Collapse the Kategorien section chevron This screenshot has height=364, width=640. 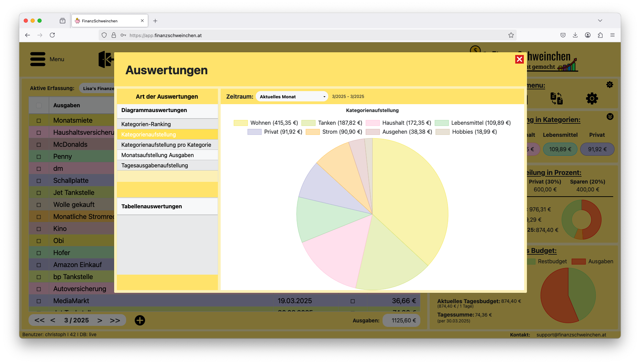coord(610,117)
